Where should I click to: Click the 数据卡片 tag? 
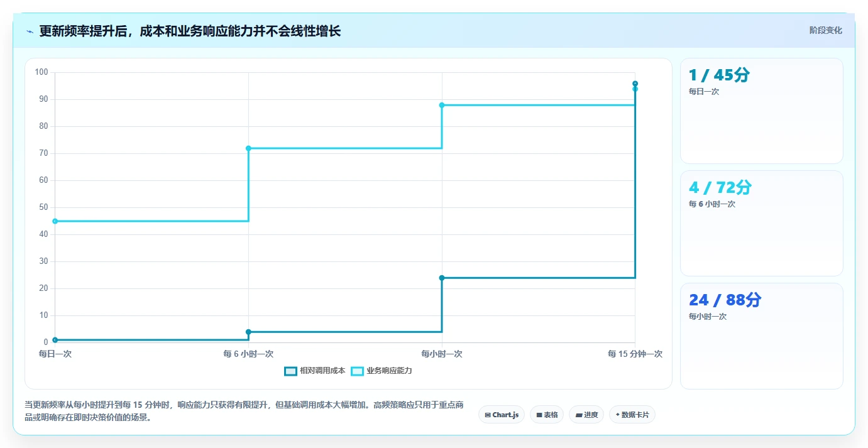(632, 415)
